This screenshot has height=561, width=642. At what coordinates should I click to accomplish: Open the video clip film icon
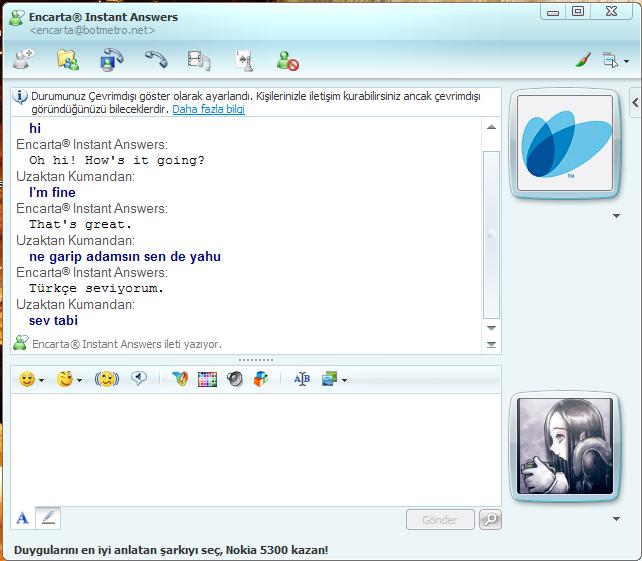[x=199, y=60]
